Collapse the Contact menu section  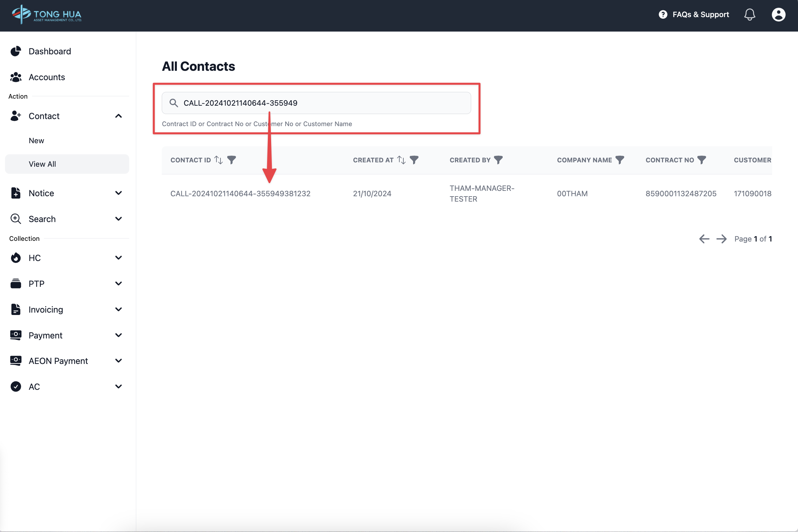[118, 116]
